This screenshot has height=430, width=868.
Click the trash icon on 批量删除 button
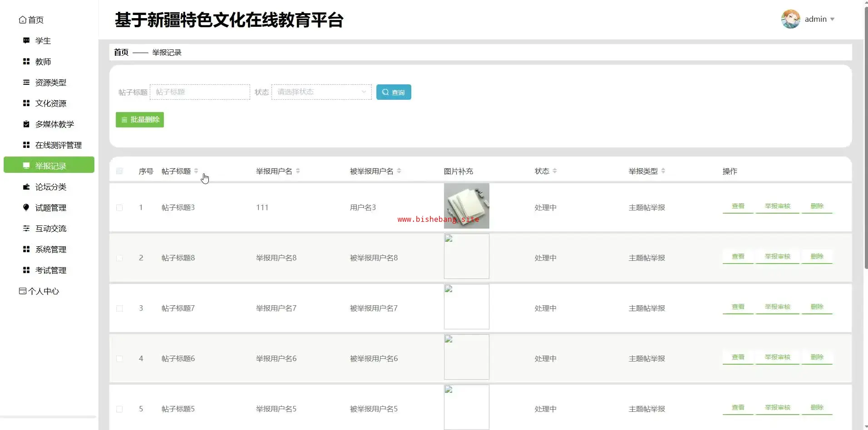[124, 120]
